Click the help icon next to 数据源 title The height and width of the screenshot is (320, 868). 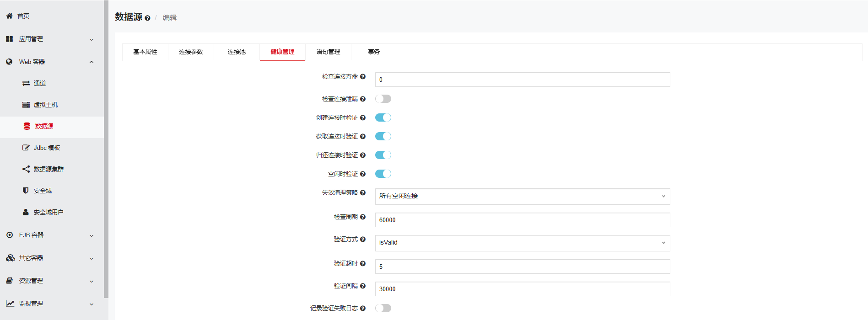[x=147, y=18]
